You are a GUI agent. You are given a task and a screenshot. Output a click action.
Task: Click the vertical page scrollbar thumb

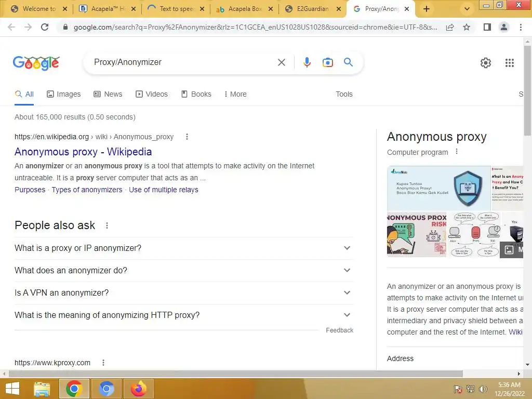[527, 90]
